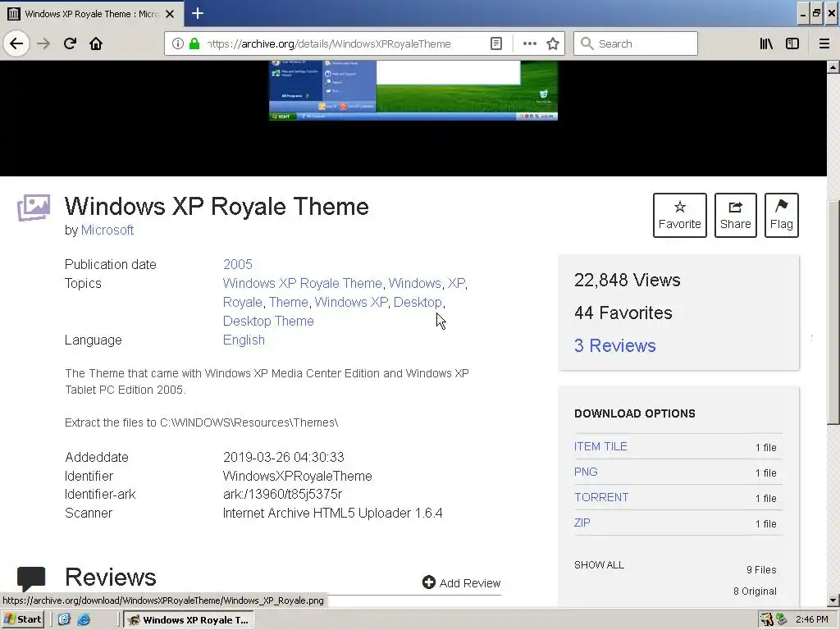Click the 22,848 Views text
This screenshot has height=630, width=840.
628,280
